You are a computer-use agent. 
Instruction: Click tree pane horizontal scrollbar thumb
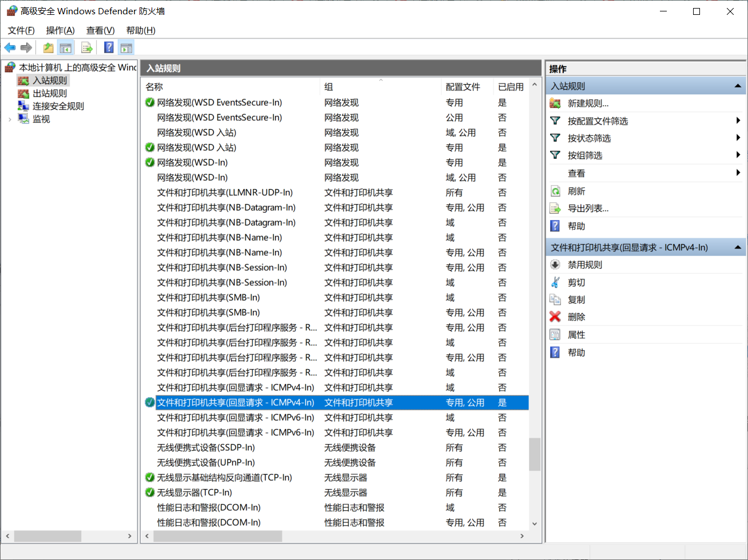coord(47,536)
